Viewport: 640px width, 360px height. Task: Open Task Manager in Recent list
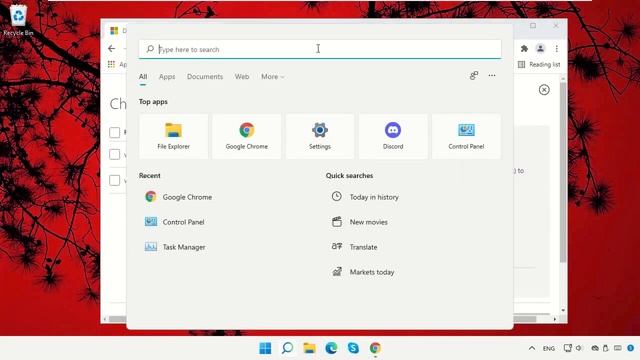[176, 247]
